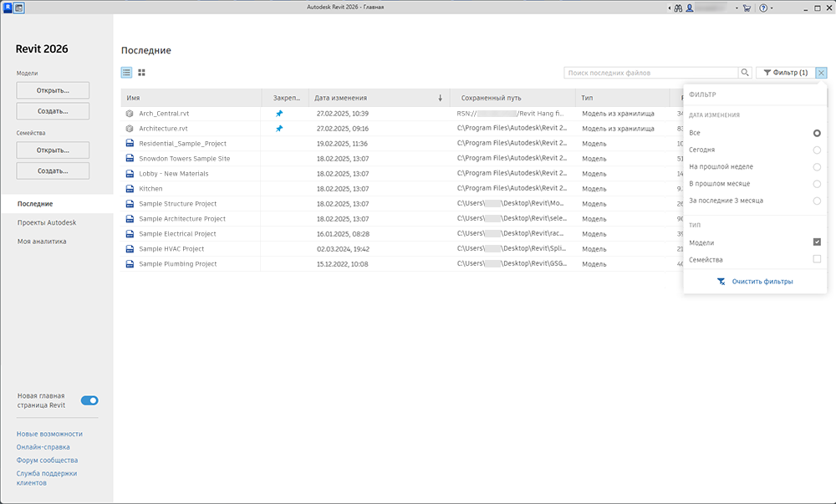Click Модель из хранилища for Arch_Central.rvt
The width and height of the screenshot is (836, 504).
pyautogui.click(x=618, y=114)
